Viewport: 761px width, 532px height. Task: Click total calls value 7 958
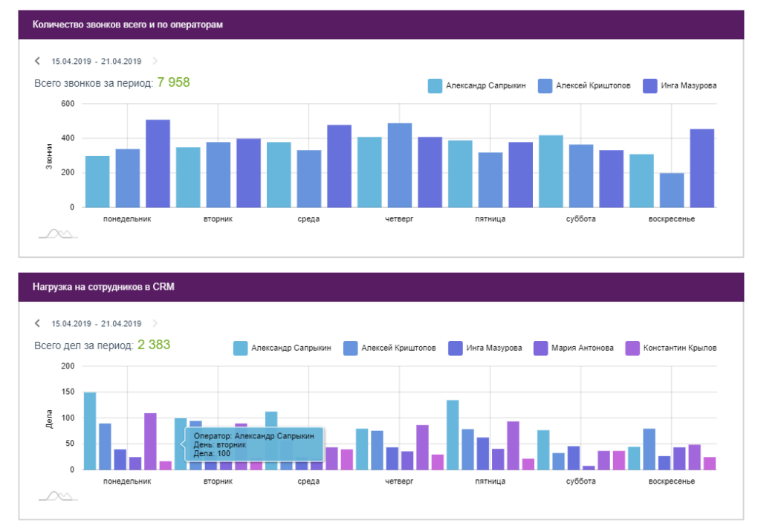click(174, 82)
